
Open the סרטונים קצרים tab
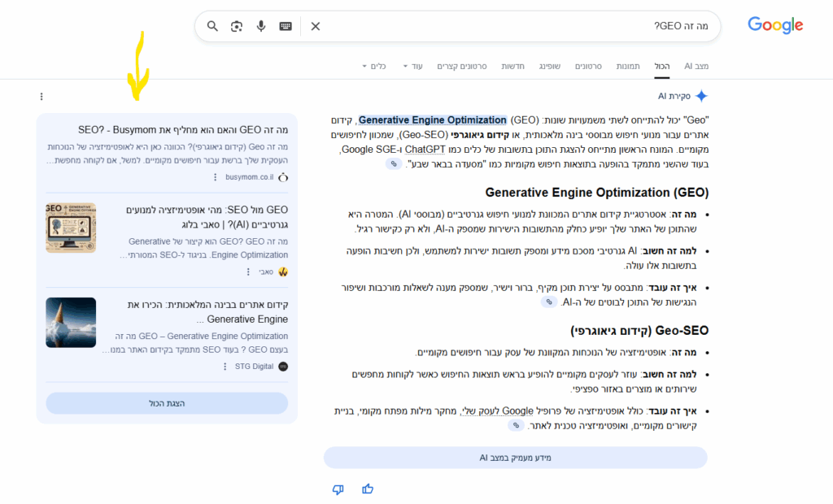click(462, 67)
